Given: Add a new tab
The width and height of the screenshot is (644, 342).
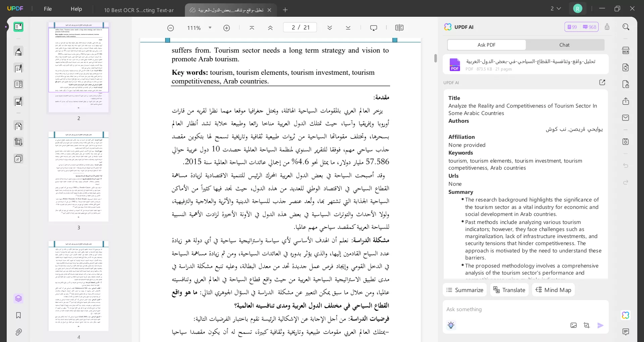Looking at the screenshot, I should click(285, 10).
